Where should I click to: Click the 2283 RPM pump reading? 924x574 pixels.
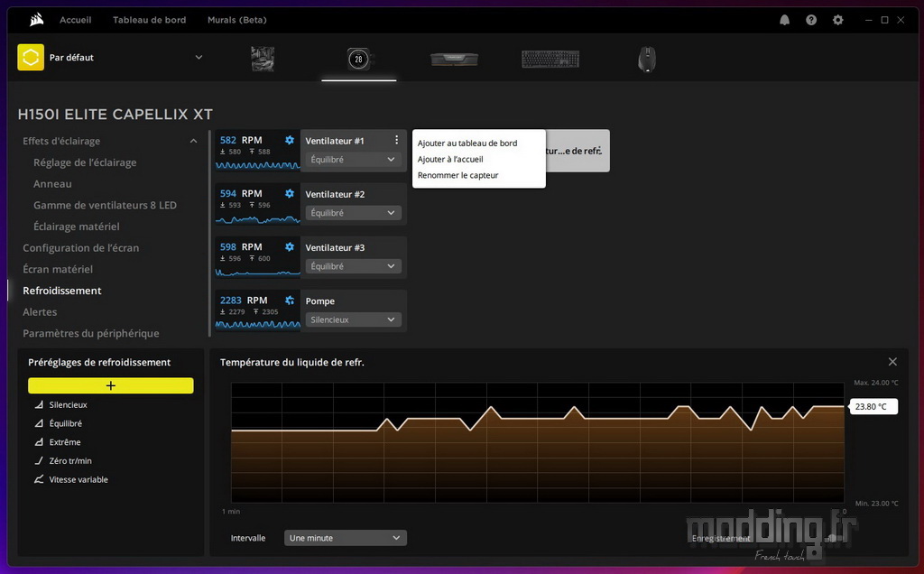click(244, 301)
